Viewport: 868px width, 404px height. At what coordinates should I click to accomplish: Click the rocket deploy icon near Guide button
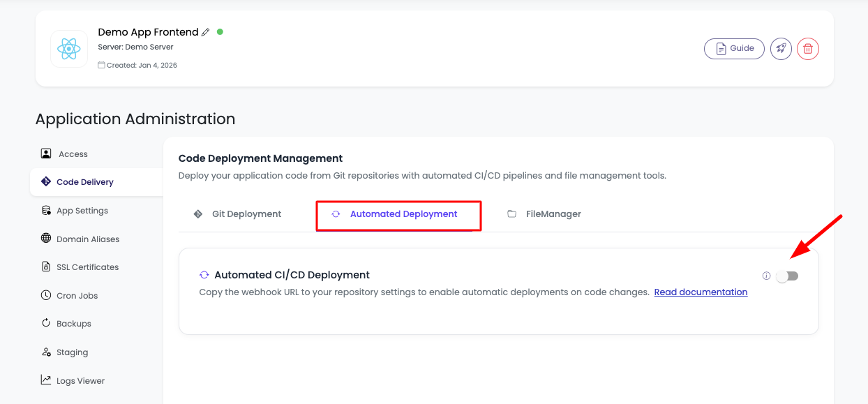781,48
